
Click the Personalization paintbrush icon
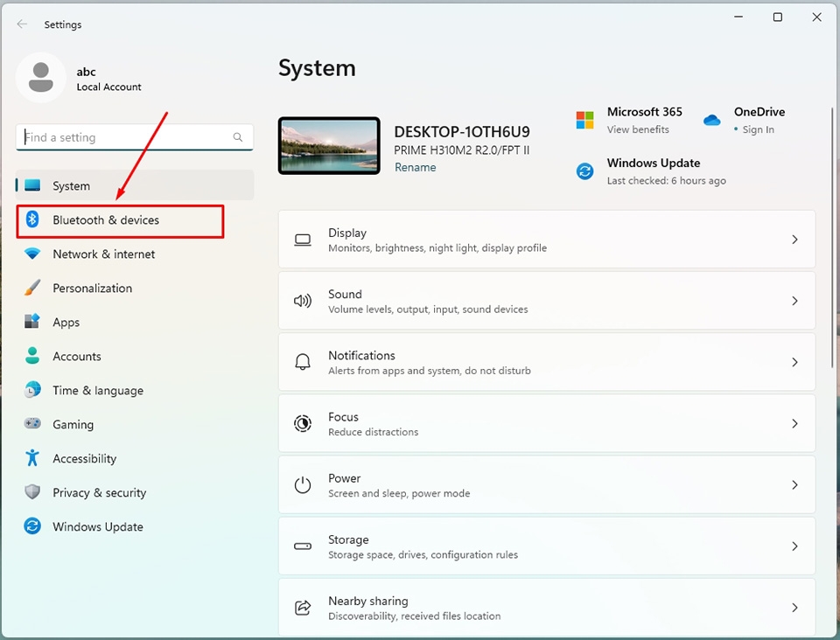pos(32,288)
